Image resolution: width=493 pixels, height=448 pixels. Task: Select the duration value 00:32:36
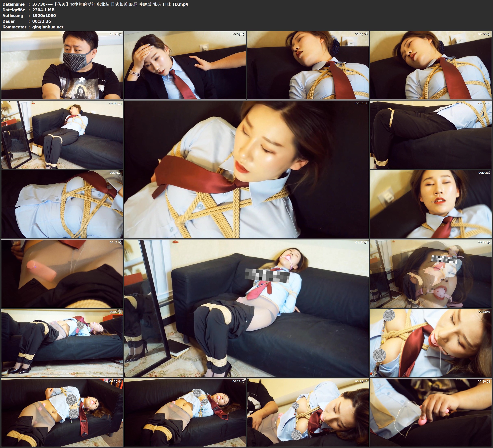42,21
